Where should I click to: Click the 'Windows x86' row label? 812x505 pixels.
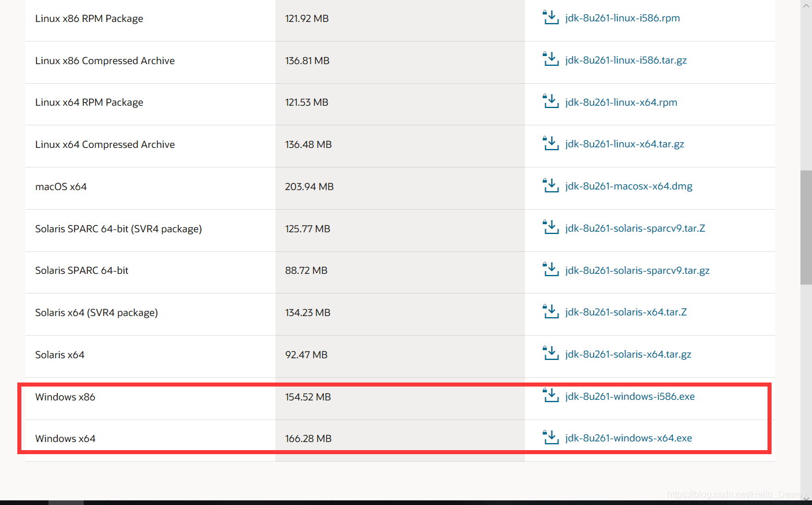(x=65, y=397)
